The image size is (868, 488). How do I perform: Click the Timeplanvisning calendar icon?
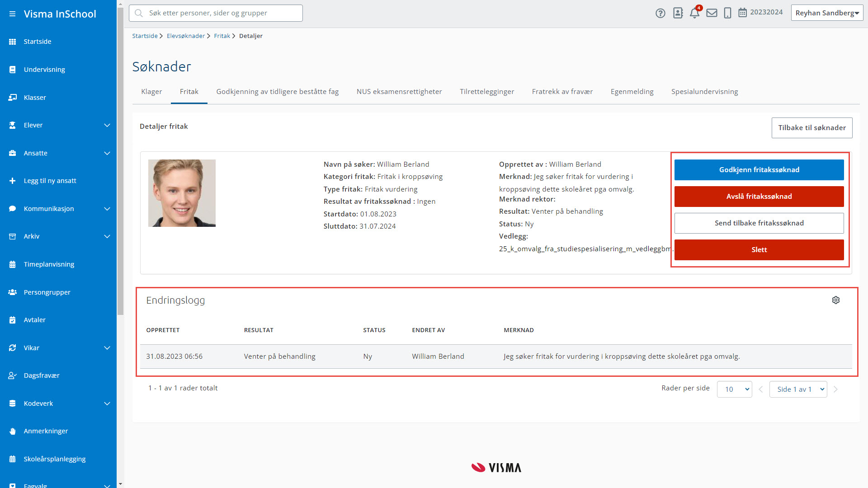click(x=13, y=264)
